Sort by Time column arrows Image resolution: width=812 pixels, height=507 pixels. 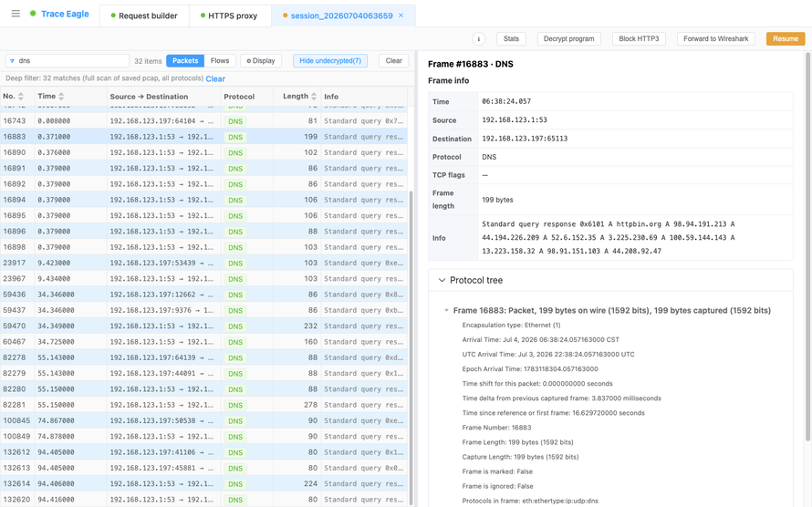click(61, 97)
